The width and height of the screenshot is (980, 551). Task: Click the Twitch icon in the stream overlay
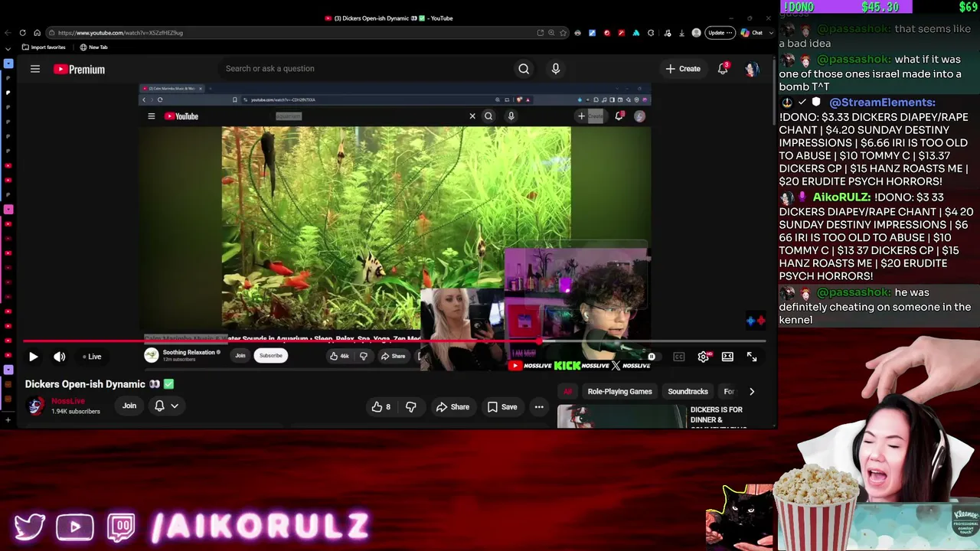pyautogui.click(x=122, y=527)
